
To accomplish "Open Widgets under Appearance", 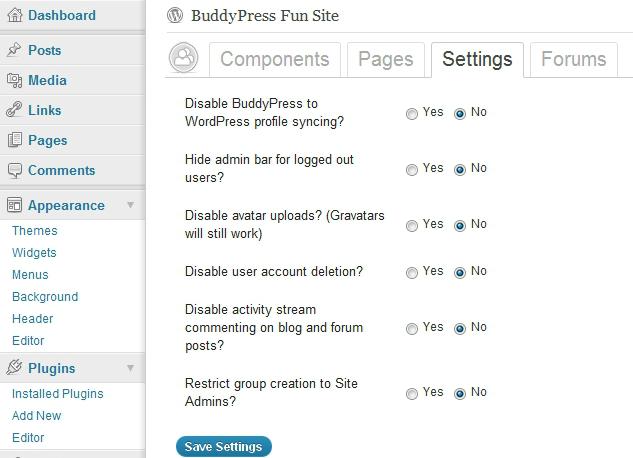I will 34,253.
